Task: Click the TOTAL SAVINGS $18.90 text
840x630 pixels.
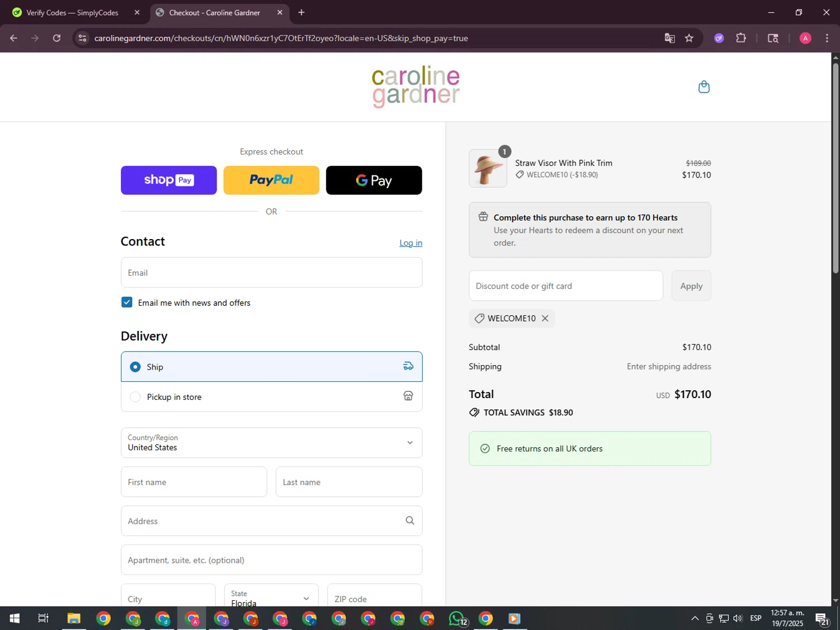Action: coord(528,412)
